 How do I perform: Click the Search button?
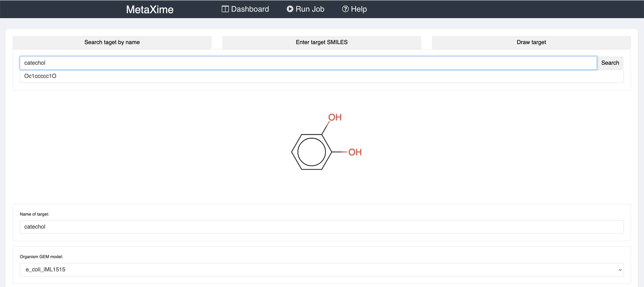pos(610,63)
